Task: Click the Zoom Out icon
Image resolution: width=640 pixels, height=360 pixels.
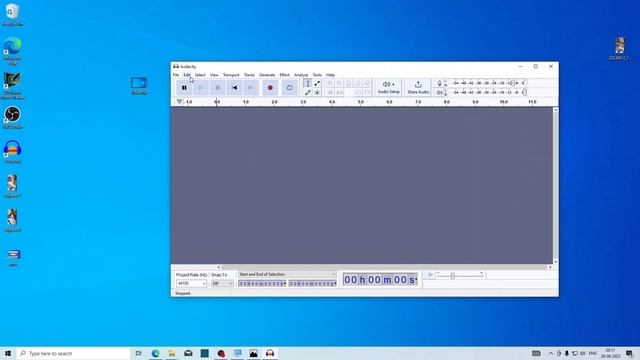Action: point(339,83)
